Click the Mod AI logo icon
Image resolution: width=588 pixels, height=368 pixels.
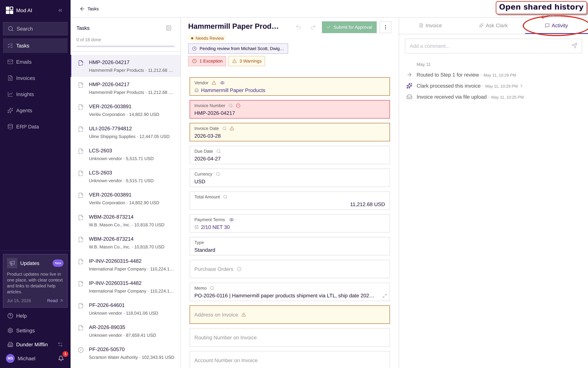10,10
